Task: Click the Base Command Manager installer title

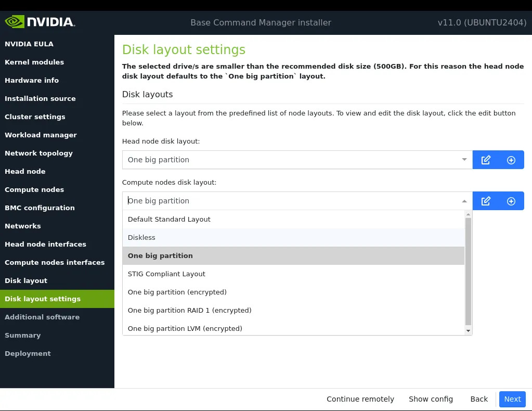Action: pyautogui.click(x=261, y=23)
